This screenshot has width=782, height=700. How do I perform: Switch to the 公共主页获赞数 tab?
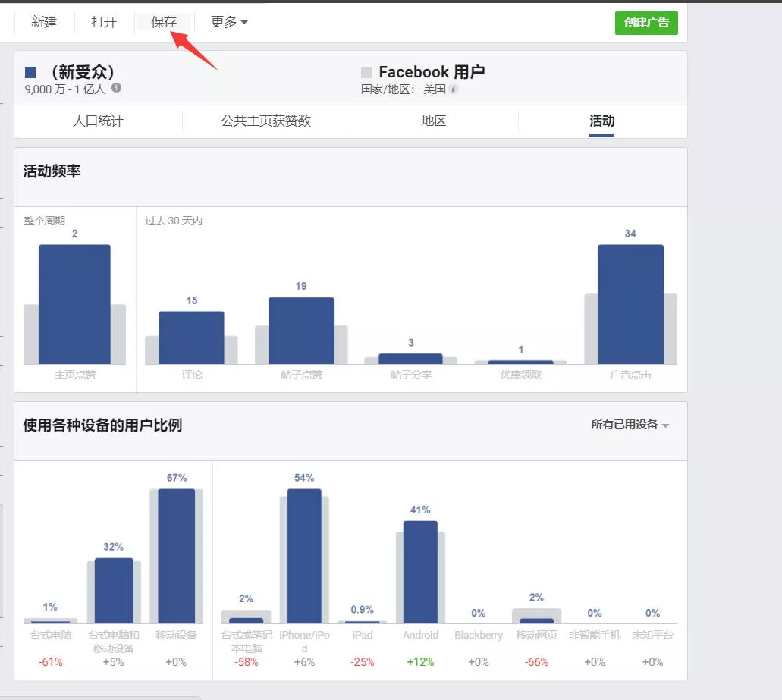coord(265,121)
